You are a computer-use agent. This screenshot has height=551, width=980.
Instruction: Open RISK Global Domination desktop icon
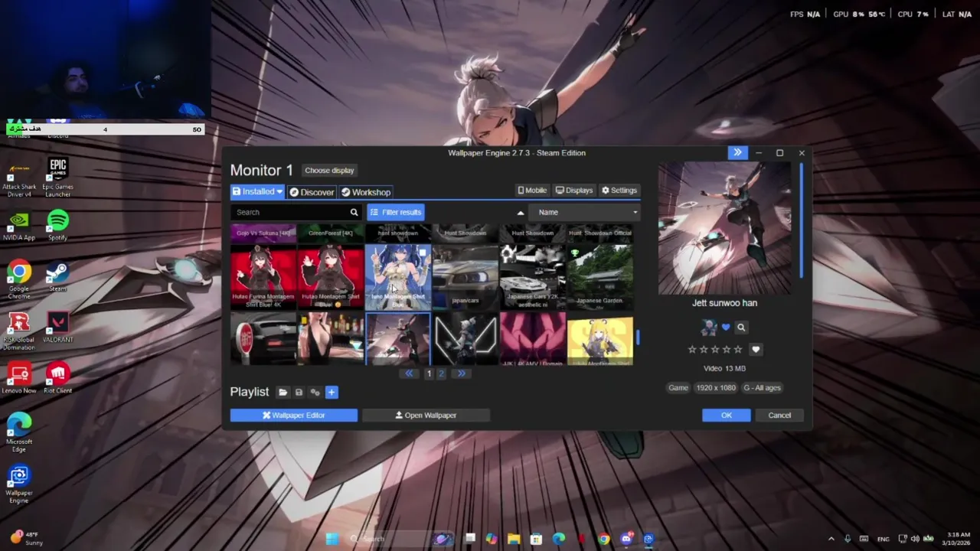coord(19,331)
